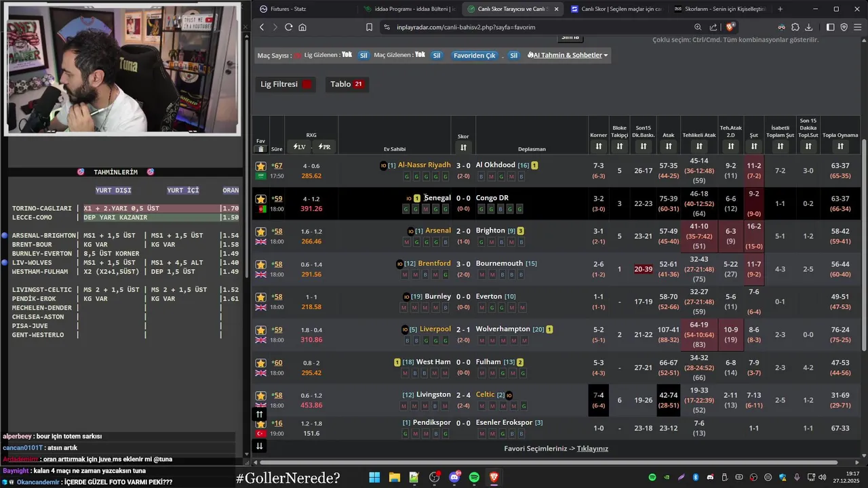868x488 pixels.
Task: Go back in browser history
Action: 262,27
